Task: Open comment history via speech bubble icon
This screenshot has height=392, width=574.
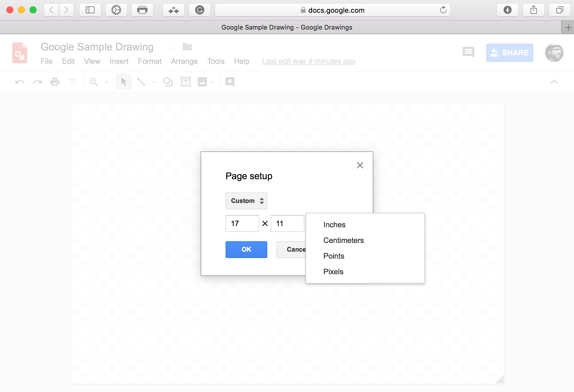Action: tap(468, 52)
